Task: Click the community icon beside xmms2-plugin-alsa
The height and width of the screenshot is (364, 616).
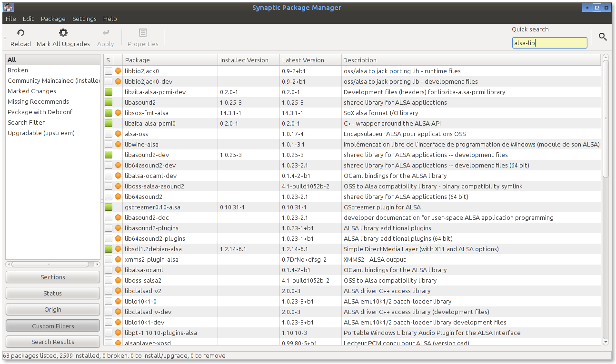Action: click(x=118, y=259)
